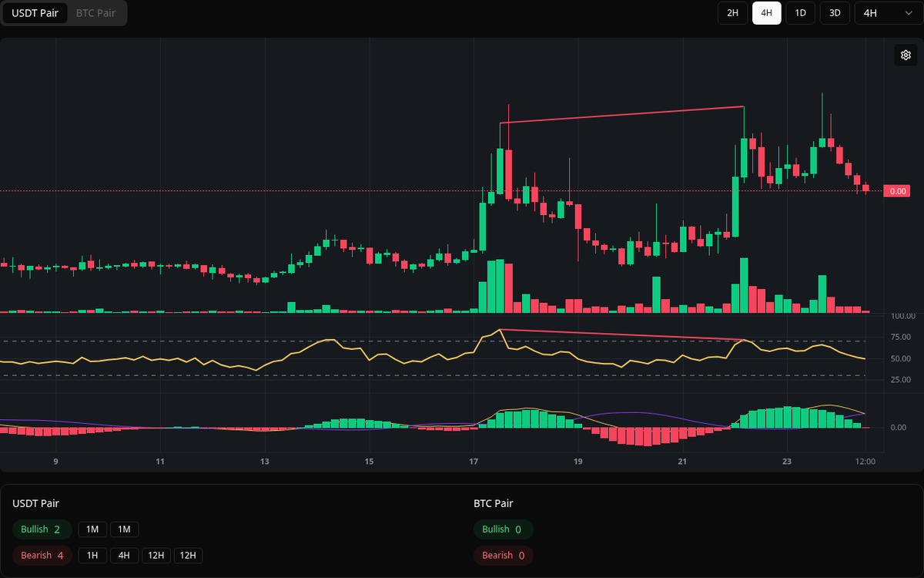Click the Bearish 0 badge under BTC Pair

[x=503, y=555]
